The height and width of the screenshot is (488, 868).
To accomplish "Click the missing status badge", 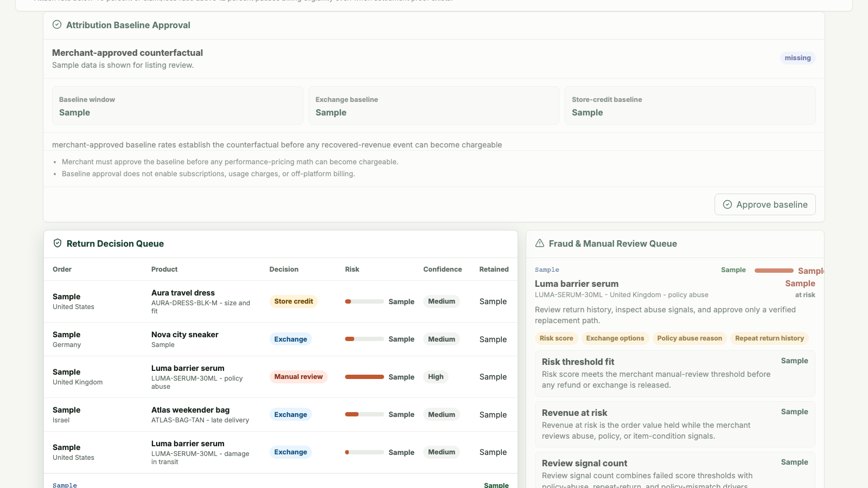I will 797,58.
